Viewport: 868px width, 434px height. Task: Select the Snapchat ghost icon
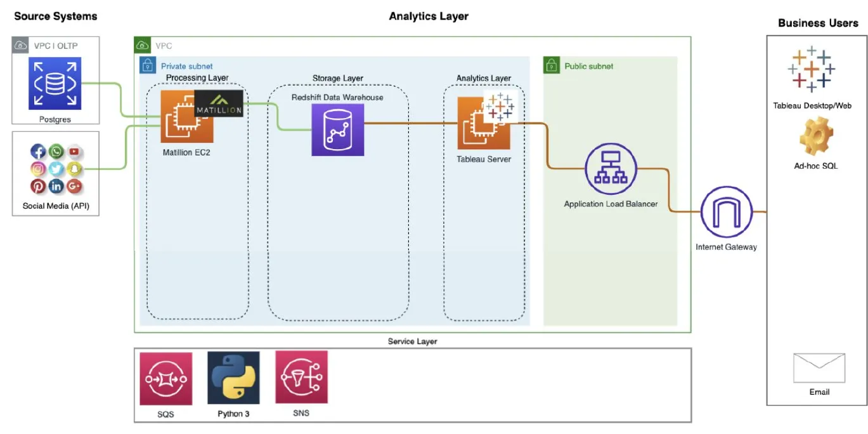74,169
